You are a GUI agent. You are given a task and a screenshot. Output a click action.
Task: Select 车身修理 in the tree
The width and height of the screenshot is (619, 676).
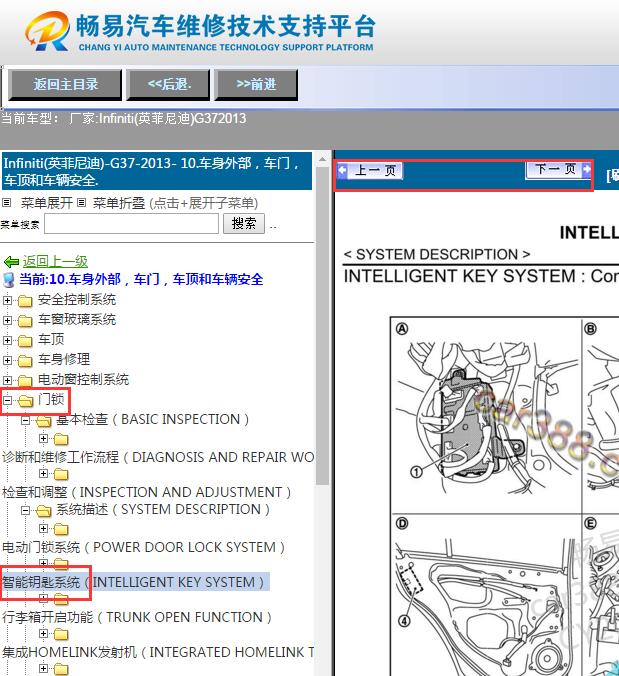64,359
